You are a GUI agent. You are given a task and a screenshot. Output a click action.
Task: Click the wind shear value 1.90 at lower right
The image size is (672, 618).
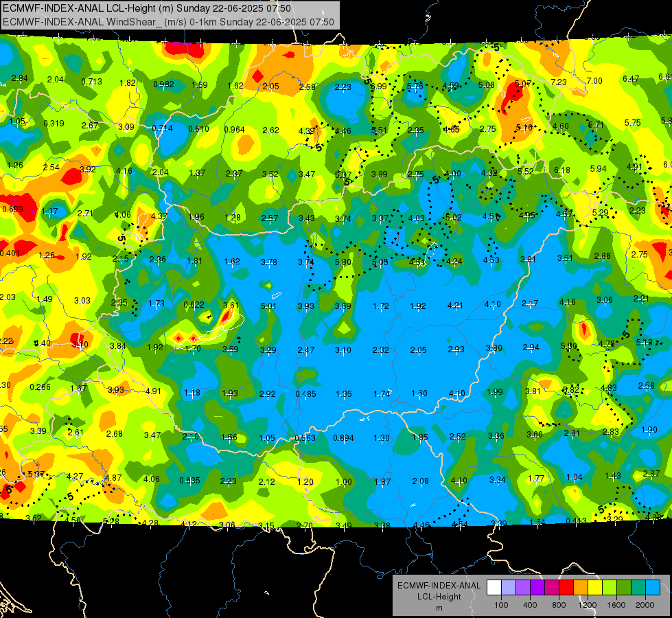649,429
